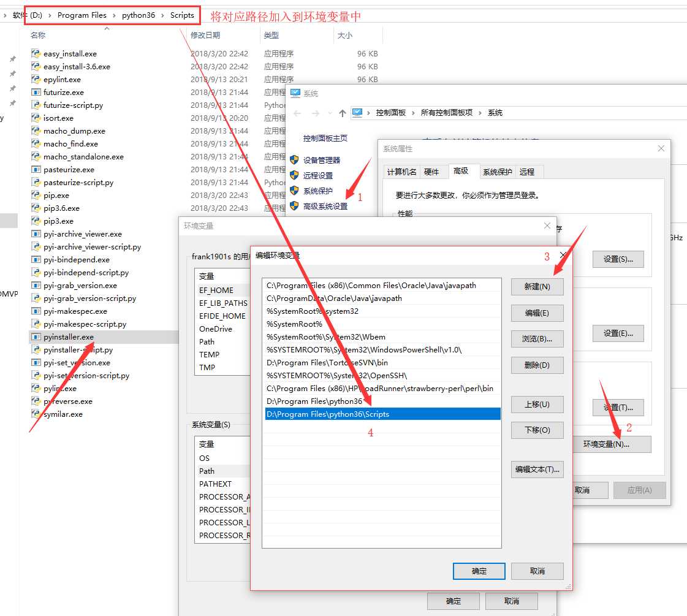Sort files by 名称 column header

(x=38, y=36)
